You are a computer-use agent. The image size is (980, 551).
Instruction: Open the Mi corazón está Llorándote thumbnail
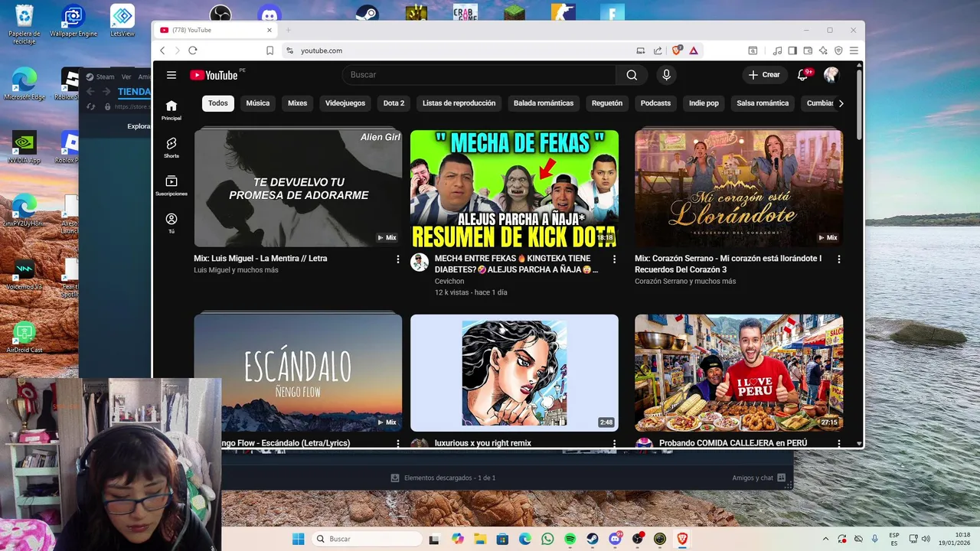point(739,188)
